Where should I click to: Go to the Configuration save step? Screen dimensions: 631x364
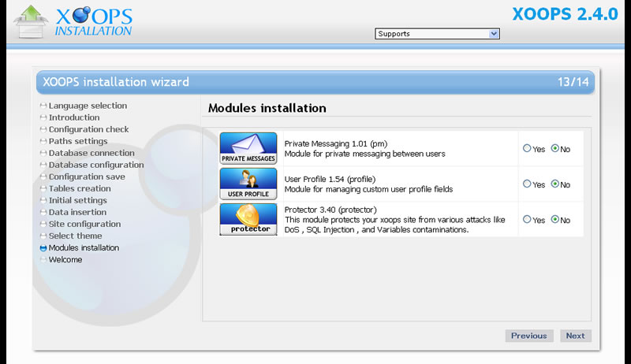87,176
